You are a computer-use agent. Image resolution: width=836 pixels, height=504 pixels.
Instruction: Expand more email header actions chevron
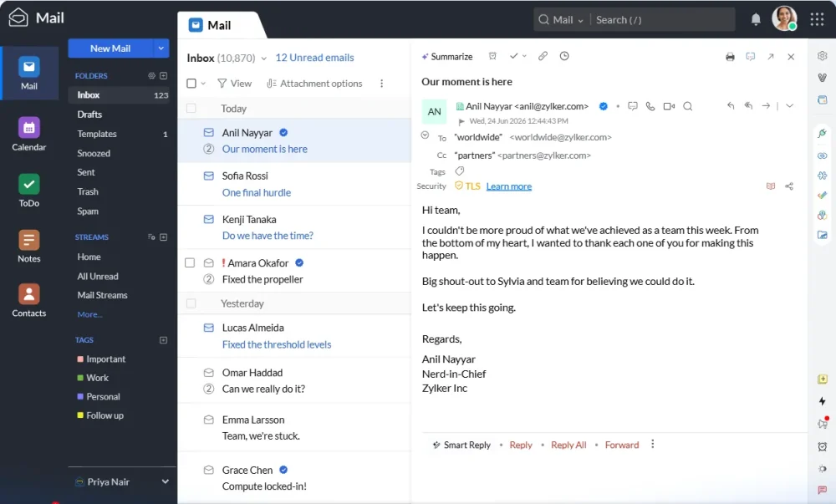click(790, 106)
